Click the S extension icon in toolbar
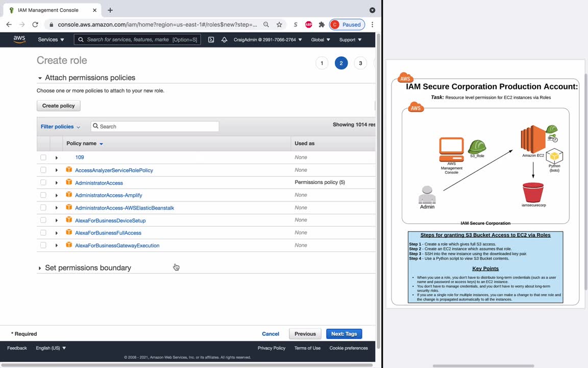Screen dimensions: 588x368 [x=296, y=25]
